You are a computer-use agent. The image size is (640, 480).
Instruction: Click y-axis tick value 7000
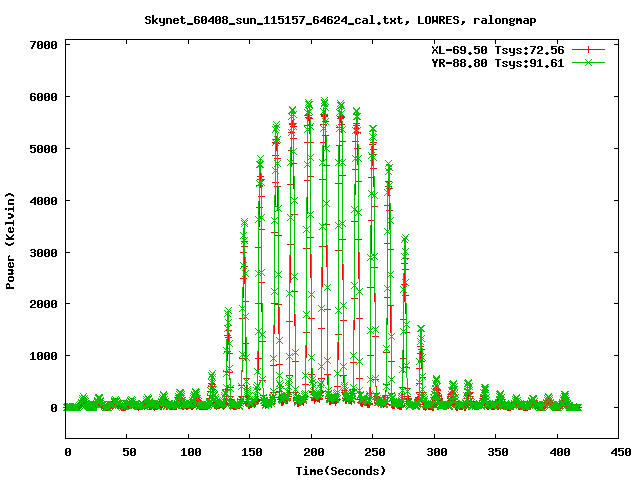tap(43, 45)
